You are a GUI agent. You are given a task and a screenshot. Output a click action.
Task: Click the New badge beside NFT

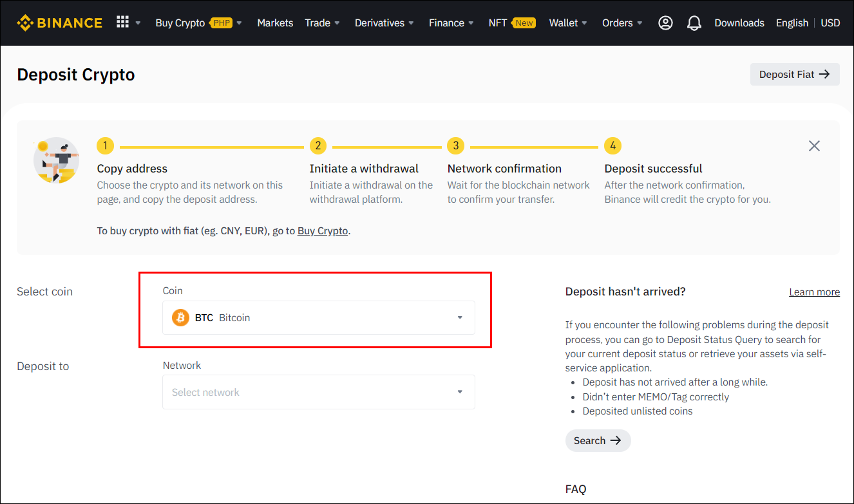pyautogui.click(x=524, y=22)
